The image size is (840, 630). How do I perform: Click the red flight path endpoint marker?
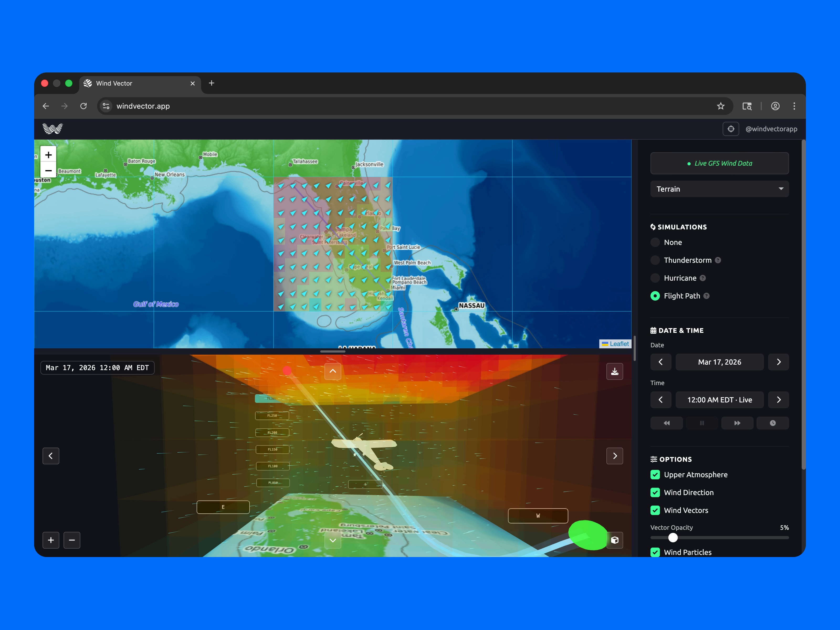(287, 370)
